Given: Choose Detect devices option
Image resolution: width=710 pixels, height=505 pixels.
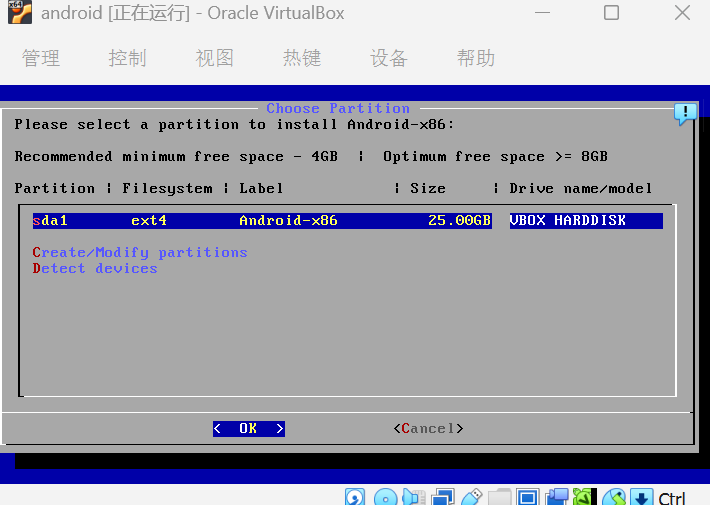Looking at the screenshot, I should pos(95,269).
